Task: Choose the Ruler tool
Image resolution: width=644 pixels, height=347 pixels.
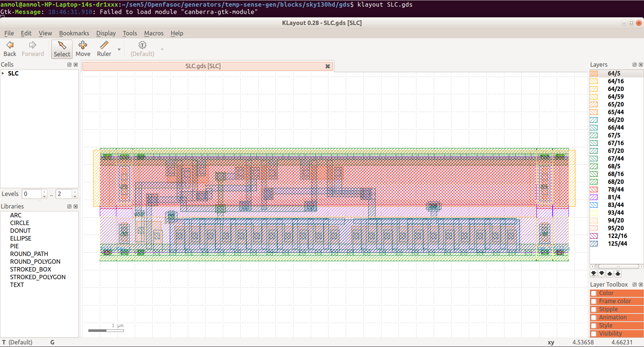Action: tap(104, 49)
